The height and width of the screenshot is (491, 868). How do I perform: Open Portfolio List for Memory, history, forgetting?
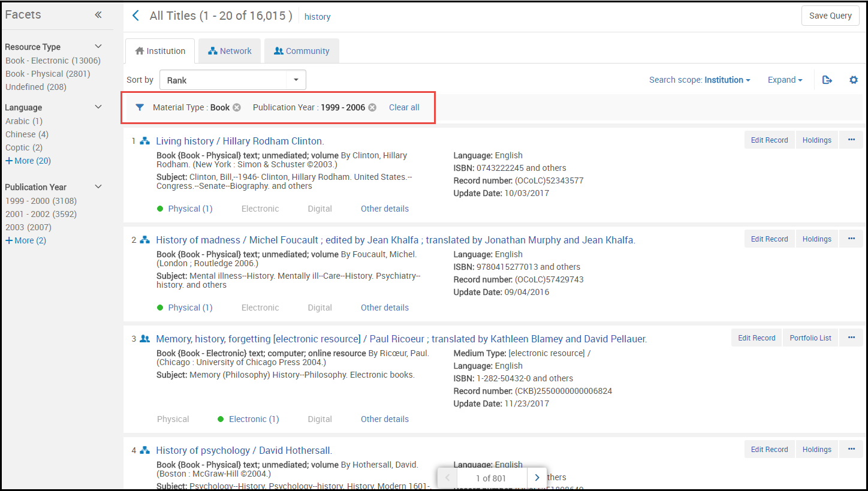pos(810,338)
